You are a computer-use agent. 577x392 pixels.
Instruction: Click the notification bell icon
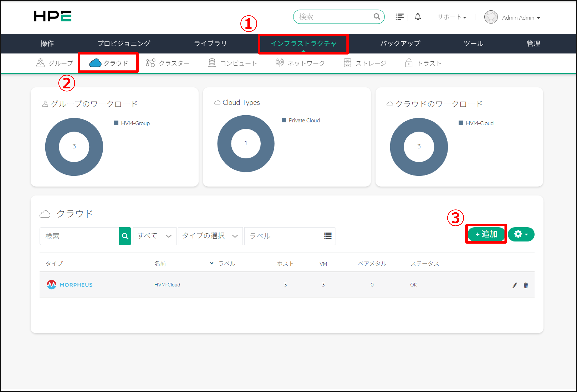point(418,17)
